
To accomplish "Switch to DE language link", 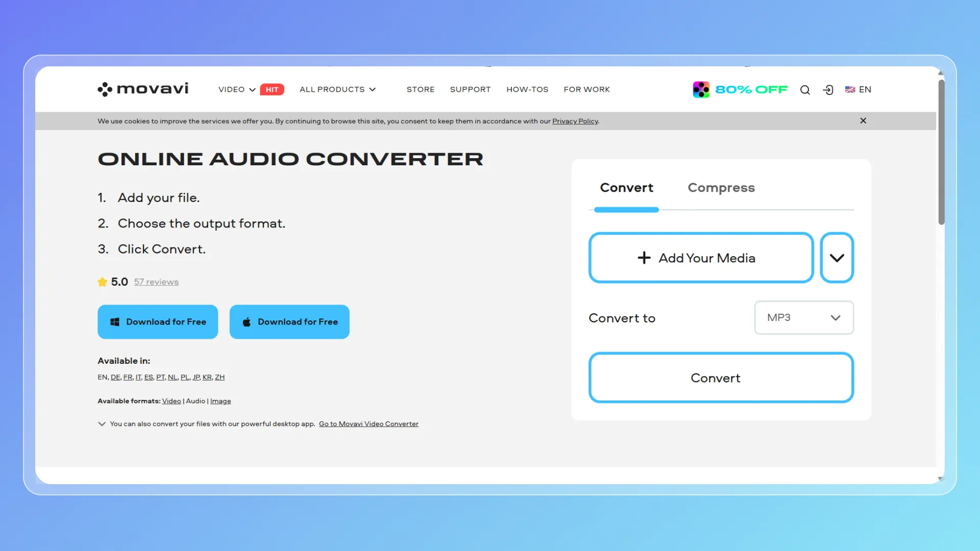I will (115, 377).
